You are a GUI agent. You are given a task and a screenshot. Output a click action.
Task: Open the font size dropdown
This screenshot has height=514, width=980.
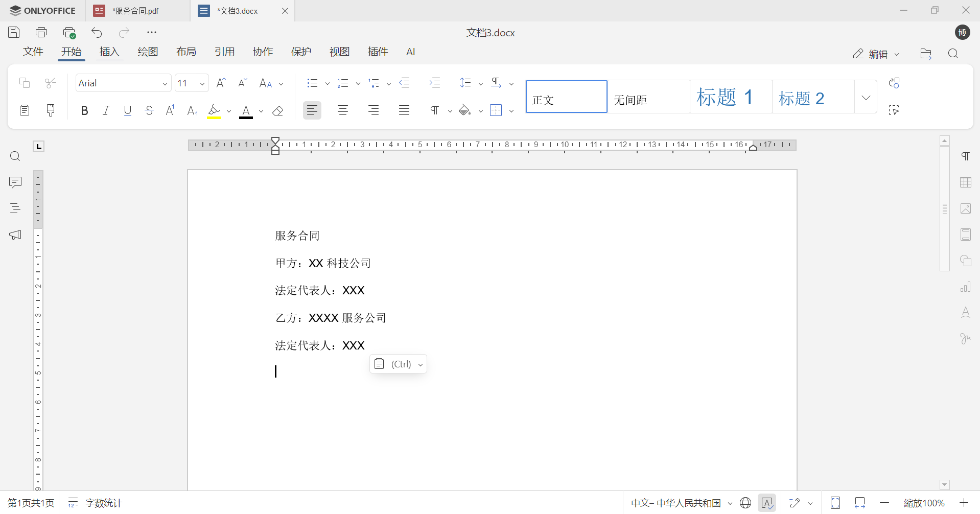pos(202,83)
